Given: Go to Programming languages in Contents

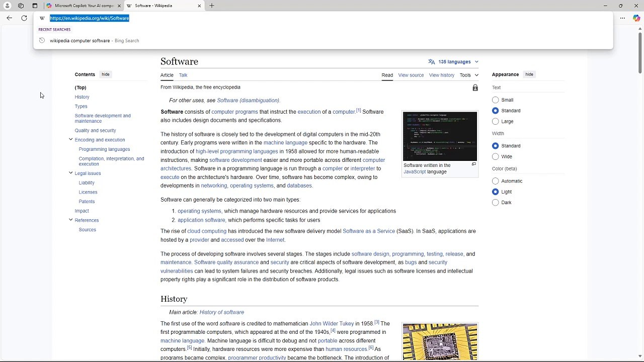Looking at the screenshot, I should (104, 149).
